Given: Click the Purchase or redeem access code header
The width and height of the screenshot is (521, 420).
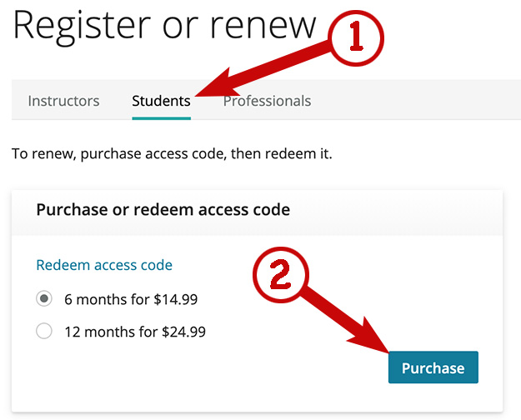Looking at the screenshot, I should click(163, 210).
